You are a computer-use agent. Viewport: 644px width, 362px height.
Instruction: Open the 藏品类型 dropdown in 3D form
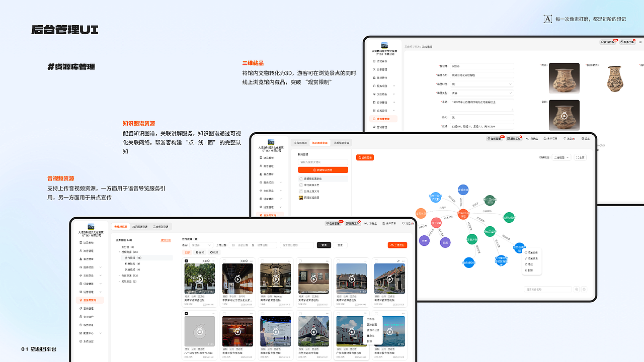coord(482,93)
